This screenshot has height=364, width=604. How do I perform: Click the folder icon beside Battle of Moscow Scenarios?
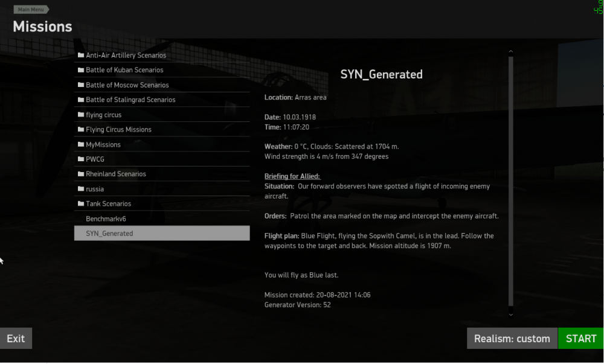coord(81,85)
